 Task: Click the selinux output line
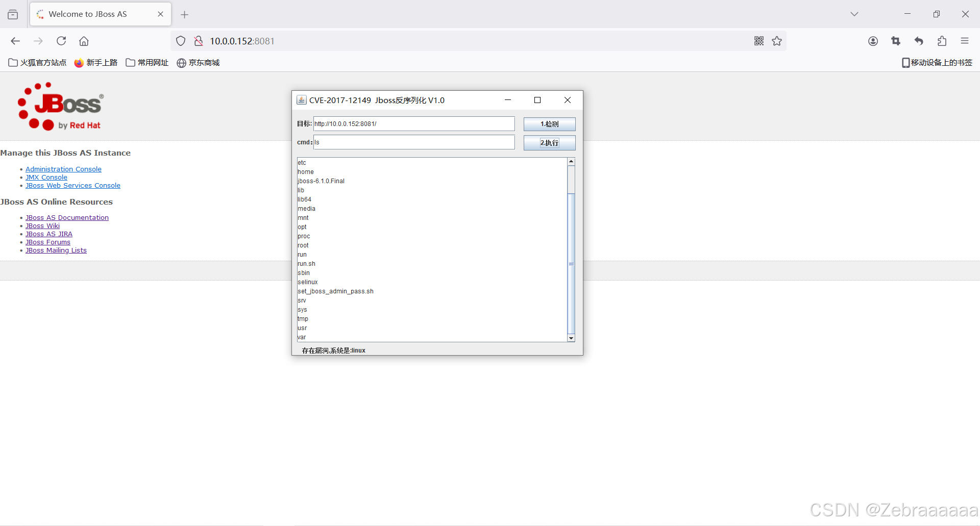click(308, 282)
